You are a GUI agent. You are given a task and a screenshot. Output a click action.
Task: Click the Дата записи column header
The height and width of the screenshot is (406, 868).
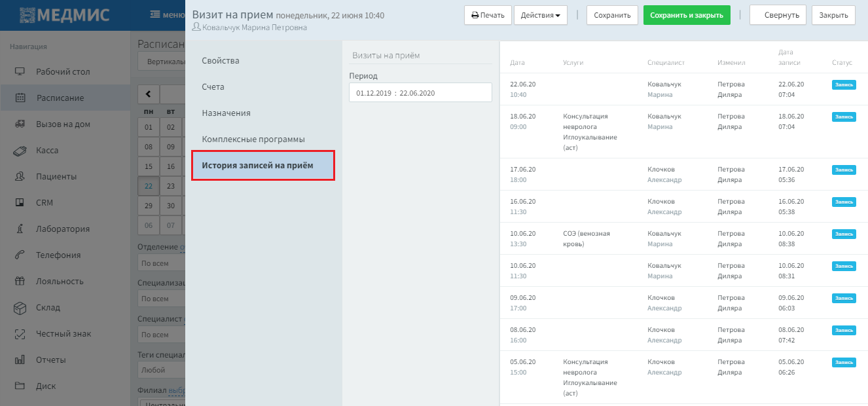click(788, 57)
